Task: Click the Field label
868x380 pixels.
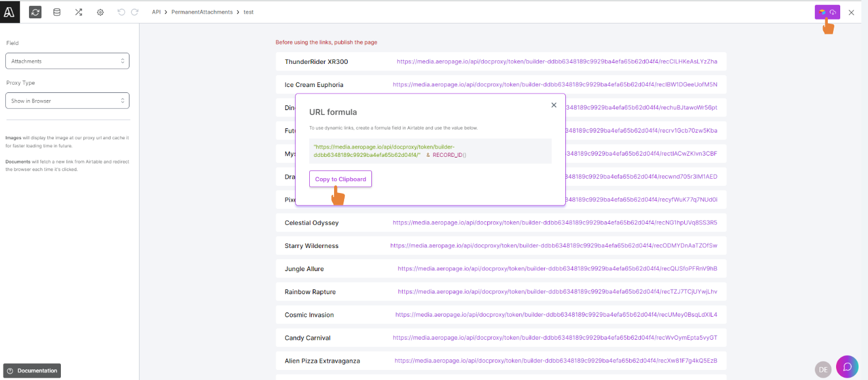Action: [x=12, y=43]
